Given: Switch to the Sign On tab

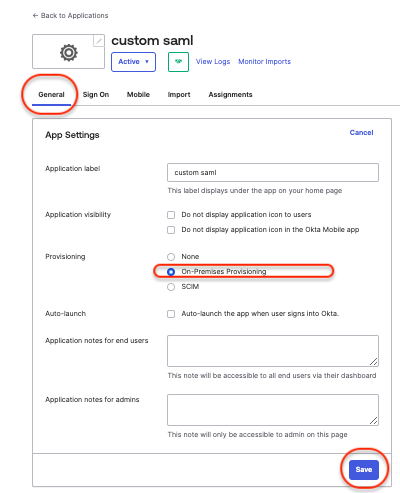Looking at the screenshot, I should point(96,95).
